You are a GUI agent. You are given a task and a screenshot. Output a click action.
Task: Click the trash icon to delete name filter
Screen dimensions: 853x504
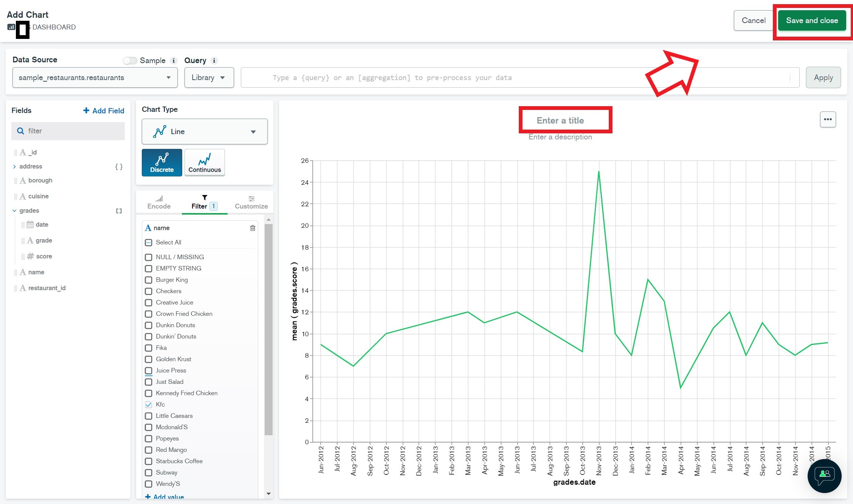(253, 228)
